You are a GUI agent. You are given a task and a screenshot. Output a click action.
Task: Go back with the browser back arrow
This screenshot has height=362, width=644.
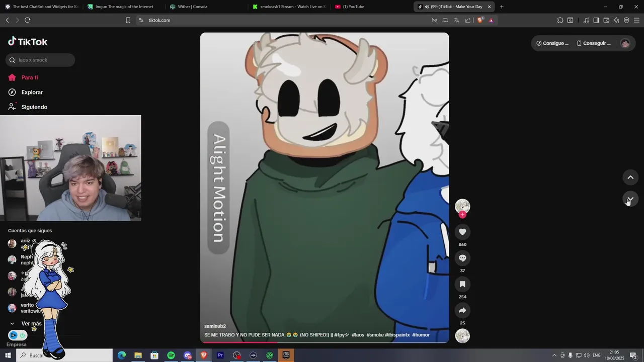point(7,20)
